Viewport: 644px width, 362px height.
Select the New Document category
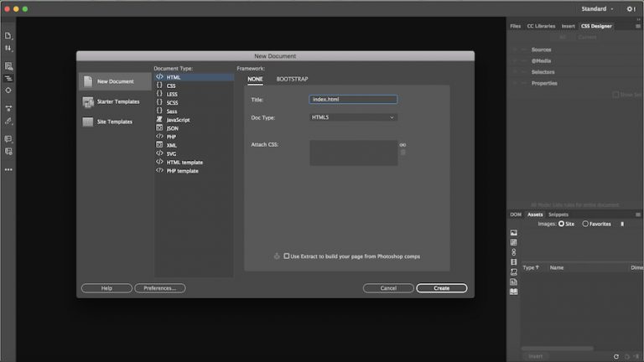pyautogui.click(x=115, y=81)
